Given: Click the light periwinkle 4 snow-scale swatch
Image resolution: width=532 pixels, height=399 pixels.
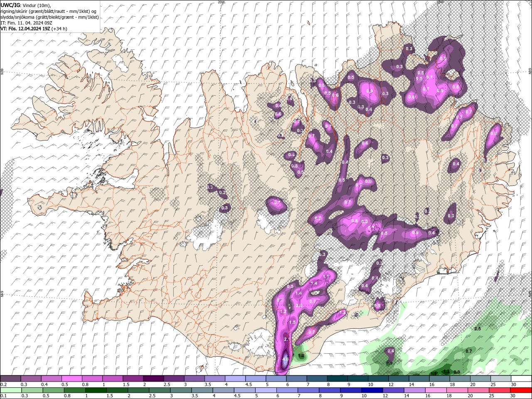Looking at the screenshot, I should coord(234,378).
